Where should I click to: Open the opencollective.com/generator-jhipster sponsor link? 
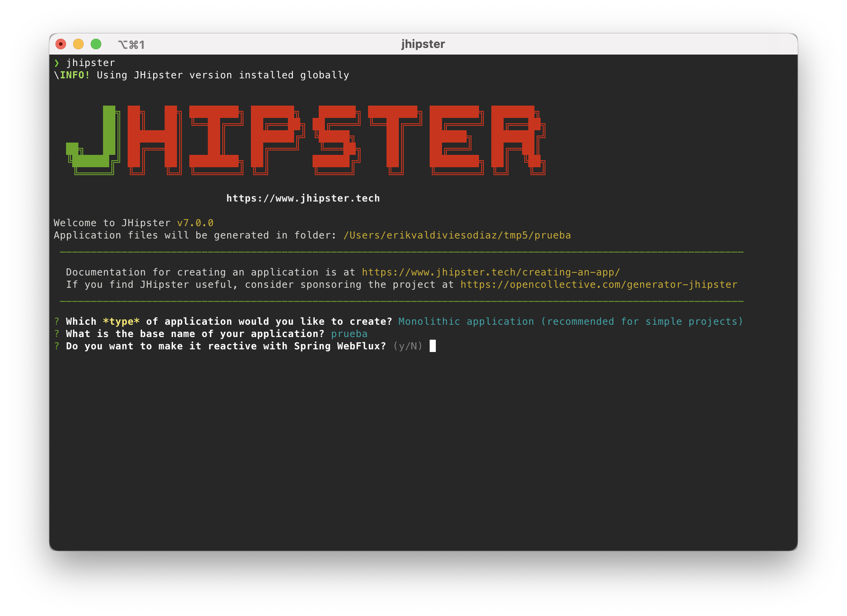[599, 285]
